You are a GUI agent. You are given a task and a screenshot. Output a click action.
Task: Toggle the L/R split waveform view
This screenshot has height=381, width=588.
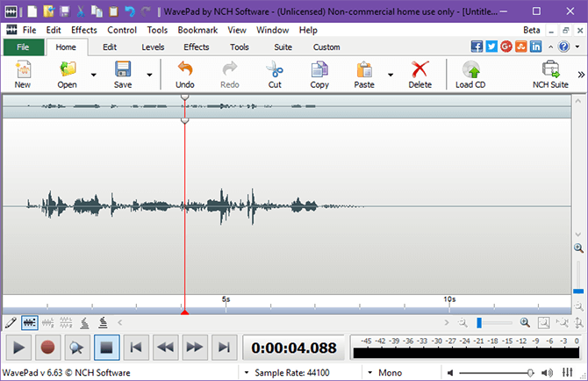47,322
